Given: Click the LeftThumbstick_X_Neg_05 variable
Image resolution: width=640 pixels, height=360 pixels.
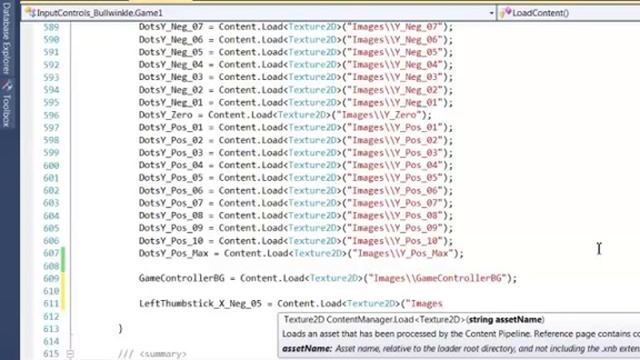Looking at the screenshot, I should pyautogui.click(x=200, y=304).
